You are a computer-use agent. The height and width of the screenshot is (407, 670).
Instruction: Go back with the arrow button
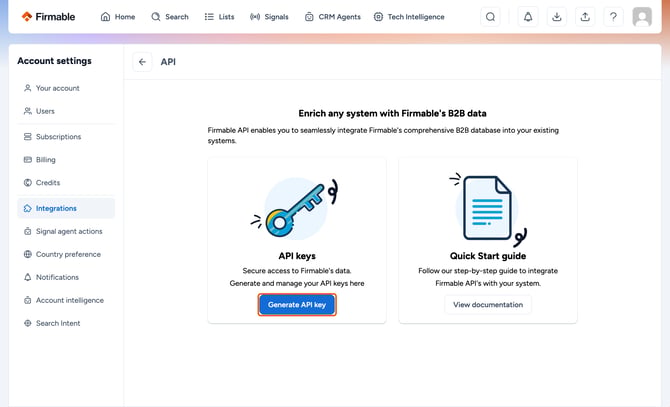tap(142, 62)
